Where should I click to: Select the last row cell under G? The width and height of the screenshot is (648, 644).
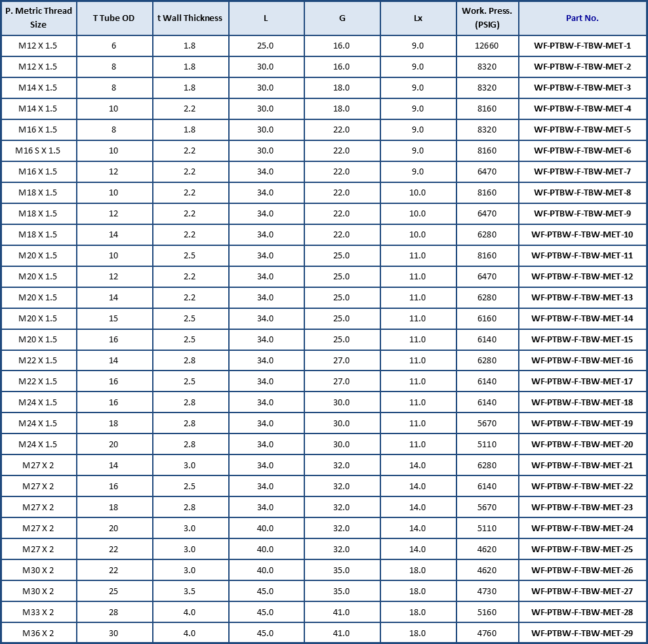point(342,632)
